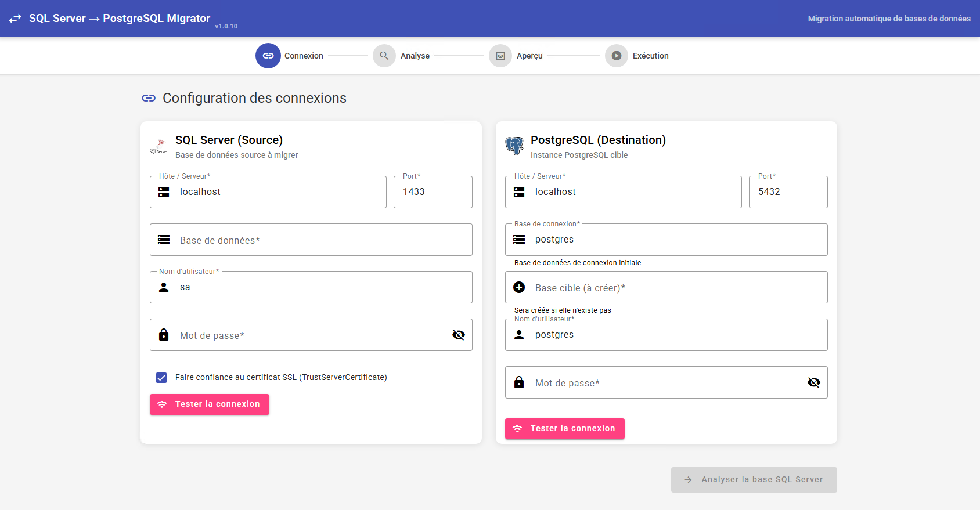This screenshot has width=980, height=510.
Task: Focus Base cible (à créer) field
Action: click(666, 287)
